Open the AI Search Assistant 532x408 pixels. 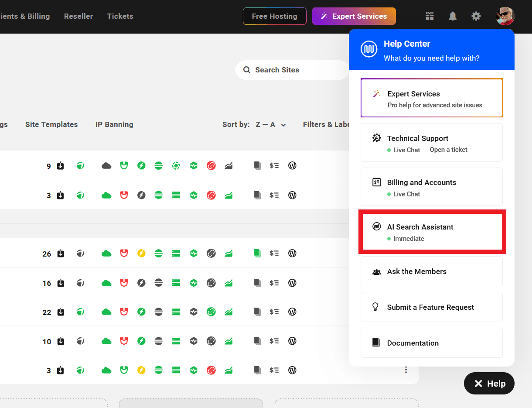[432, 232]
